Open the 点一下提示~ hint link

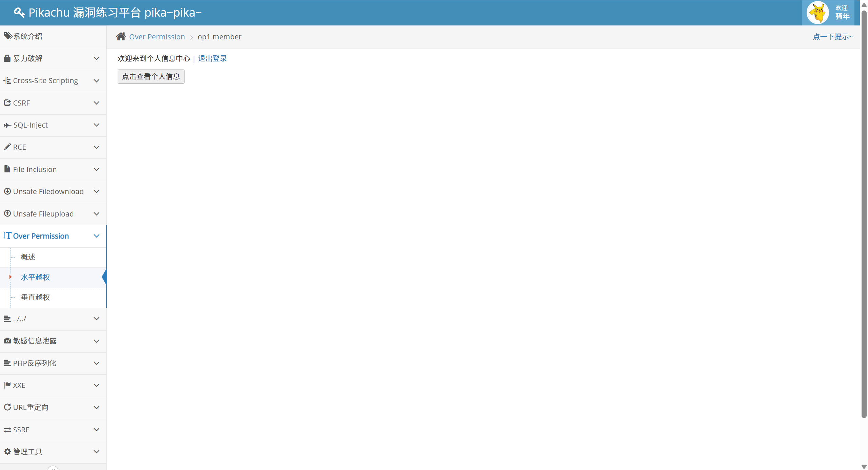[x=833, y=37]
